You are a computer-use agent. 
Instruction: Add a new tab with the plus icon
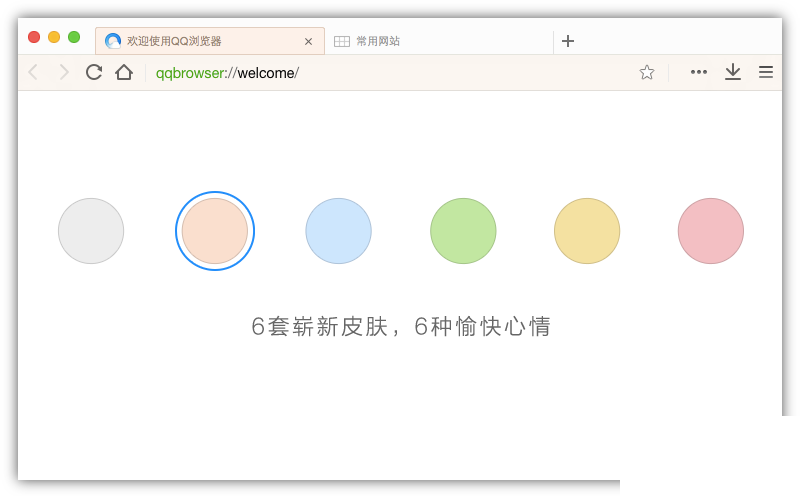(568, 41)
